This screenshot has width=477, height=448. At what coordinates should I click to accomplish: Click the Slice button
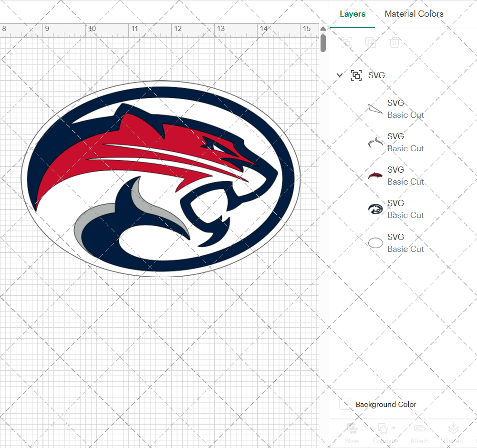click(x=352, y=433)
